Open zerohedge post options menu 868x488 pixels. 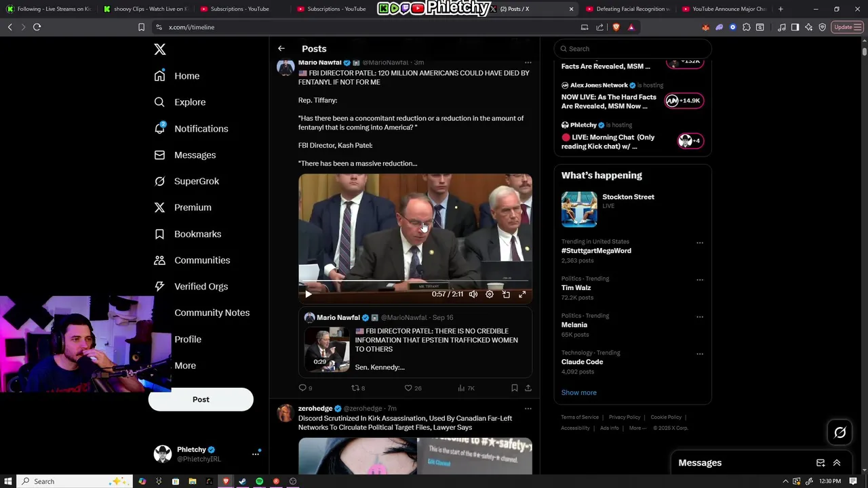528,409
